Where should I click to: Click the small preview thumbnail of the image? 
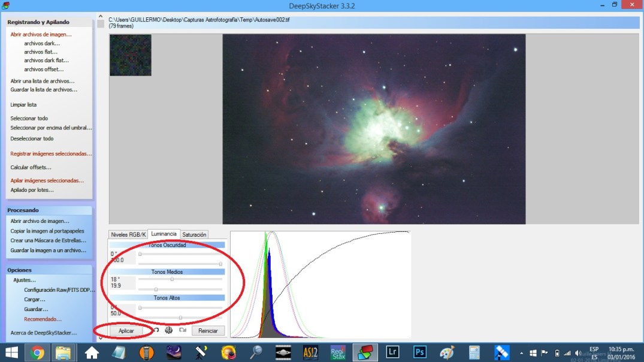[x=130, y=55]
